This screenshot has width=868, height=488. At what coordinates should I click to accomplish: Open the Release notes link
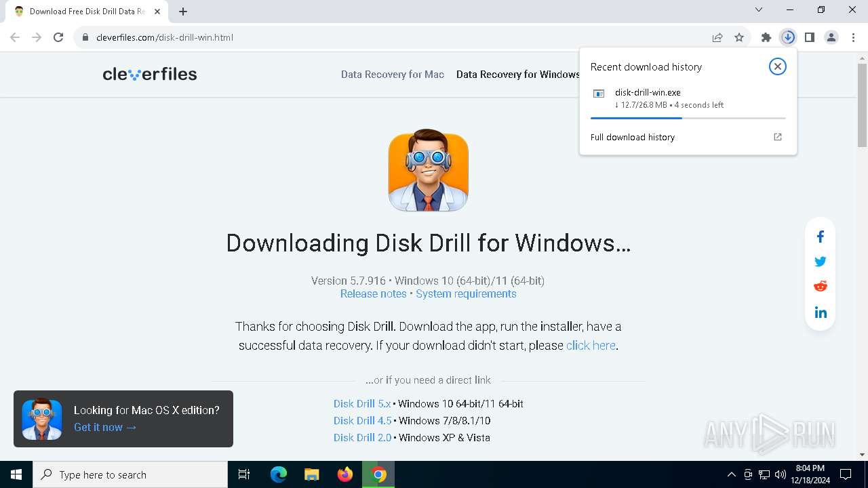(x=373, y=294)
